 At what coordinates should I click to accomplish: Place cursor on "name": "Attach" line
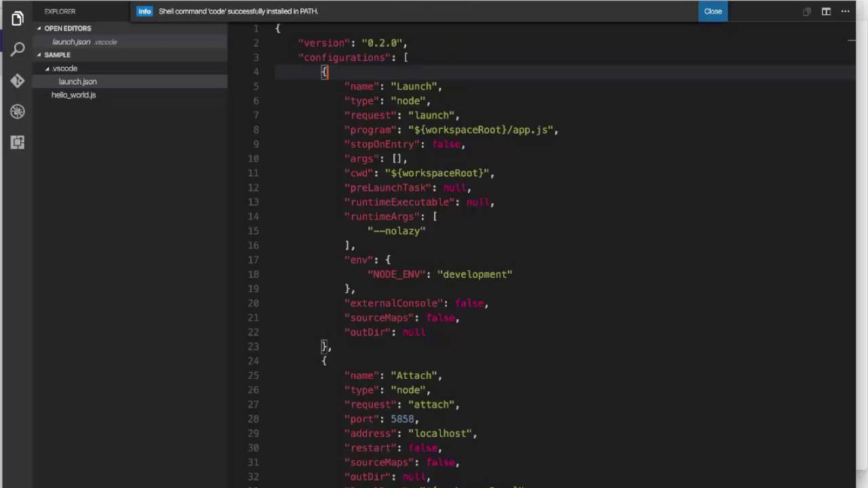pos(393,375)
